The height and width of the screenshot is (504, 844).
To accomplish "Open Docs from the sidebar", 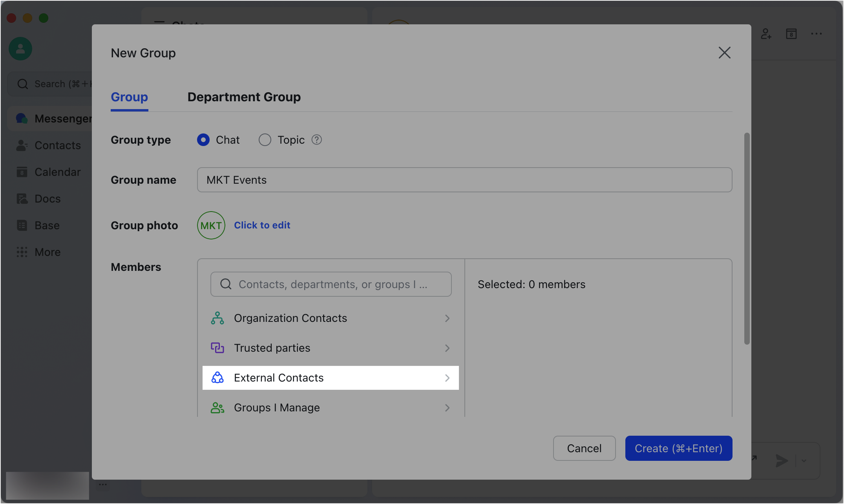I will (x=47, y=198).
